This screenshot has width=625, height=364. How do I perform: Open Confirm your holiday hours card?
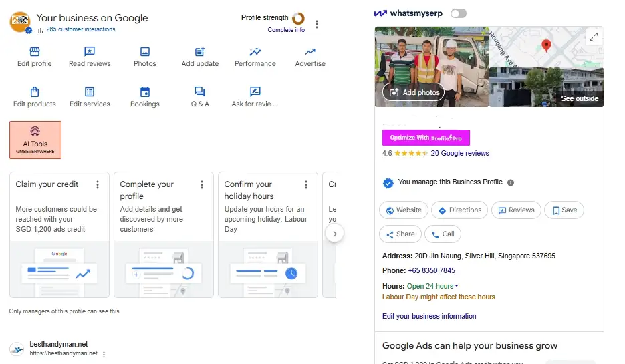click(x=268, y=234)
